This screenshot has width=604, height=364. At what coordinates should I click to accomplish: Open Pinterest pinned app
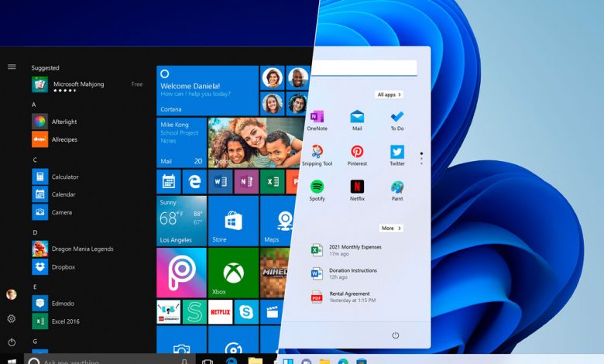tap(357, 156)
